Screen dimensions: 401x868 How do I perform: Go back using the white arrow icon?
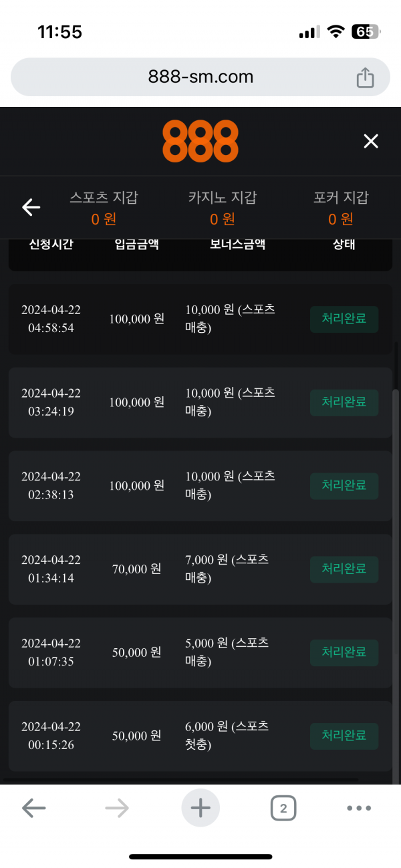click(x=31, y=208)
